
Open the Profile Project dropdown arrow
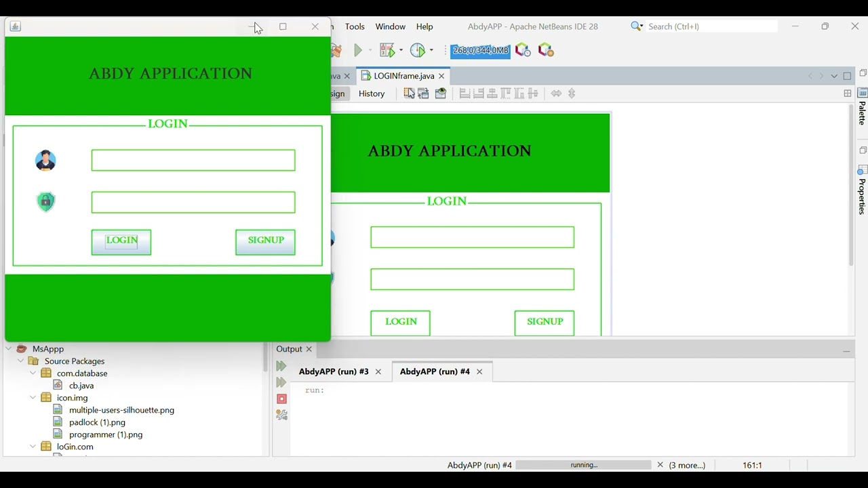[x=431, y=50]
